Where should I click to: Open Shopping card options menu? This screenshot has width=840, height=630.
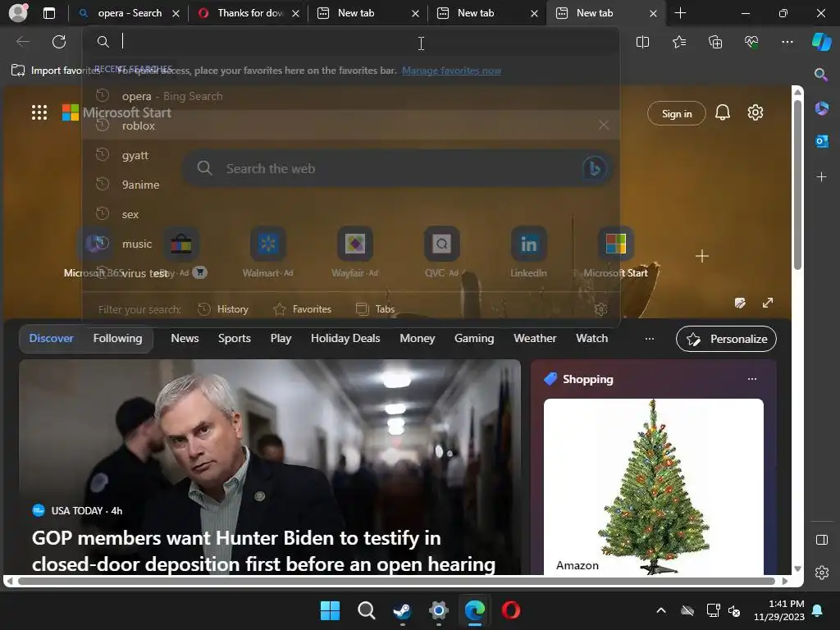click(x=752, y=379)
